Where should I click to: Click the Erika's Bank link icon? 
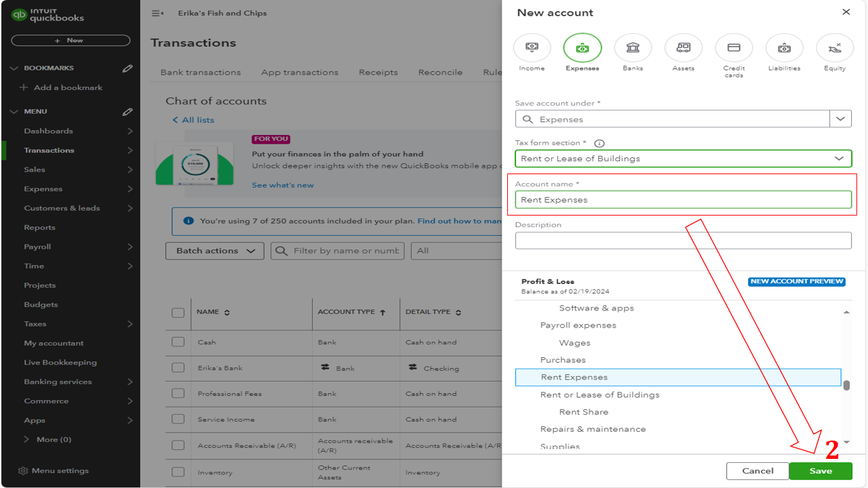[x=325, y=367]
